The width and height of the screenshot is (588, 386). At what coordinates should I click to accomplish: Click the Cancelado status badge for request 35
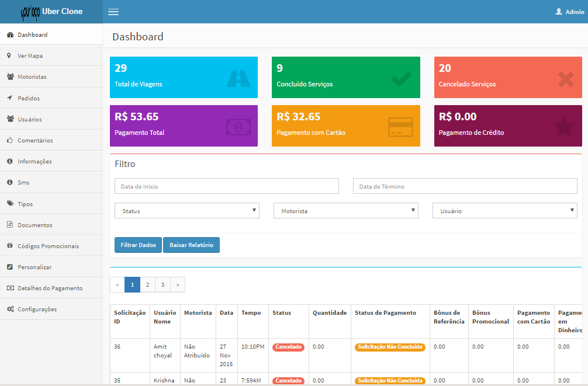point(288,381)
